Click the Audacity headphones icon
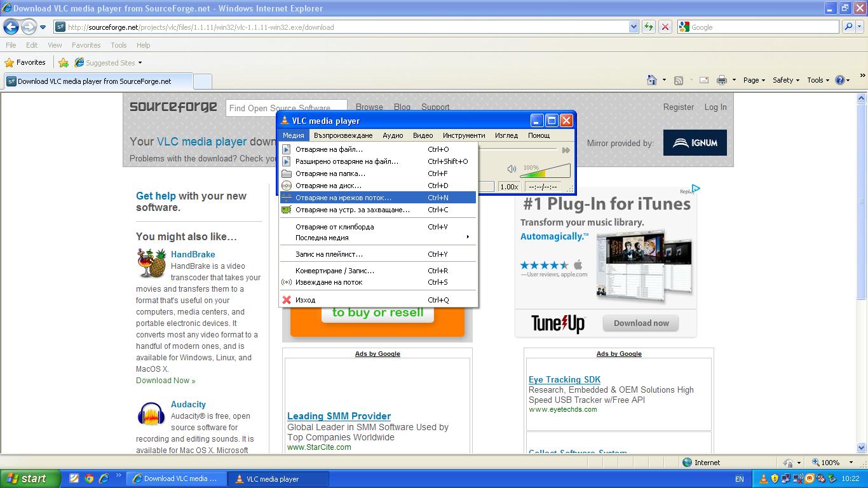The height and width of the screenshot is (488, 868). pos(151,414)
